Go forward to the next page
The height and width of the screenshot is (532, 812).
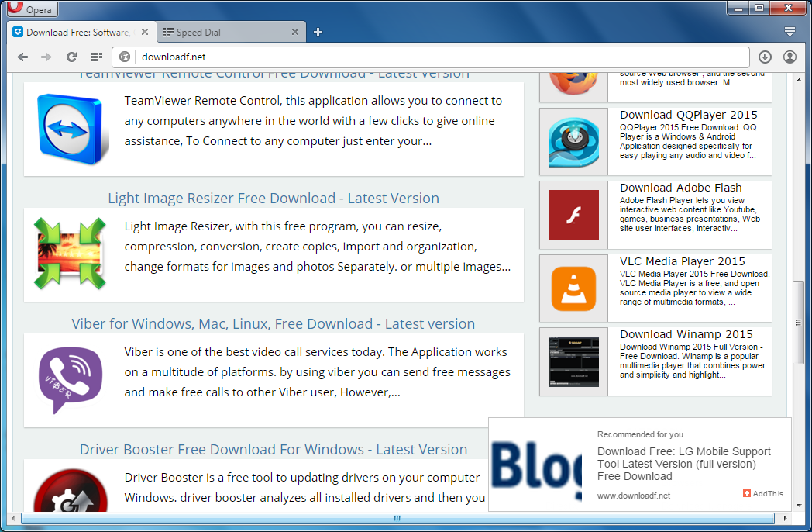46,57
